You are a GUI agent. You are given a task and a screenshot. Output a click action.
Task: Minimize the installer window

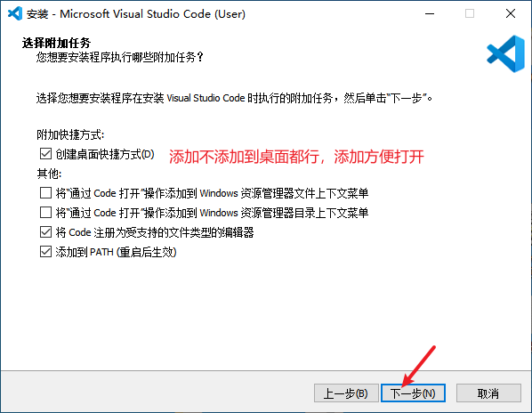click(430, 13)
